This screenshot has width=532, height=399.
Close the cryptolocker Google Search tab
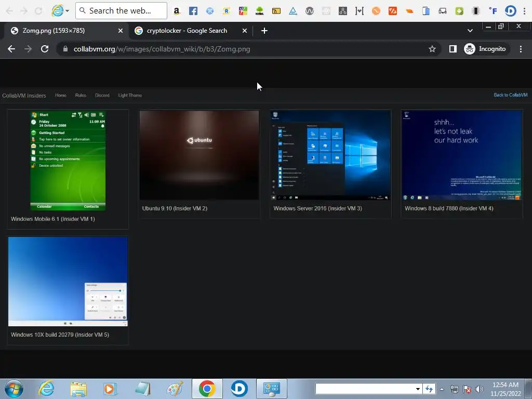click(245, 31)
